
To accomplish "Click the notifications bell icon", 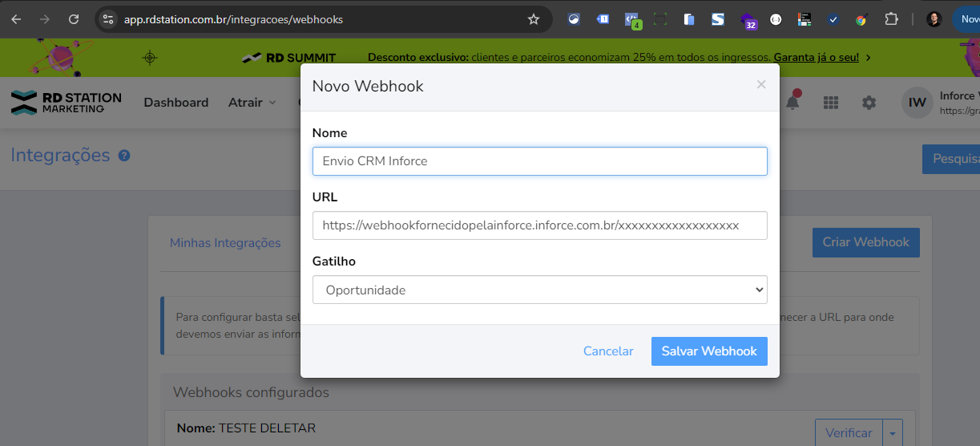I will click(x=792, y=103).
